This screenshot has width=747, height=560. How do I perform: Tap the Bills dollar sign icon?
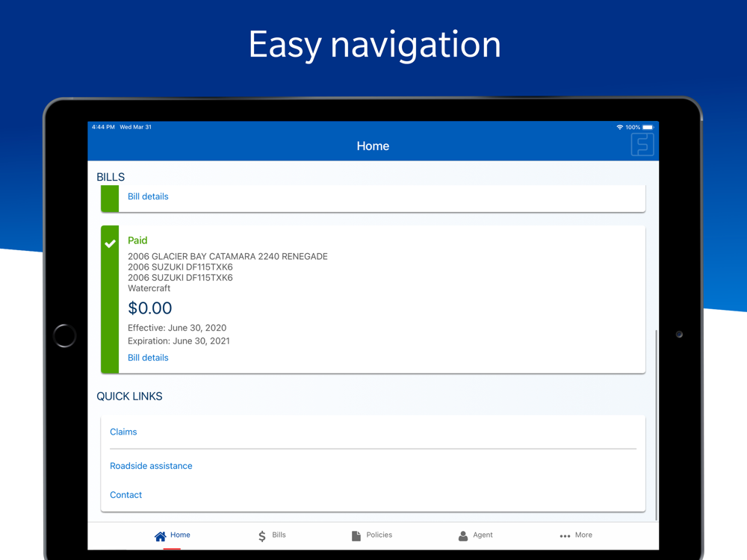[262, 536]
